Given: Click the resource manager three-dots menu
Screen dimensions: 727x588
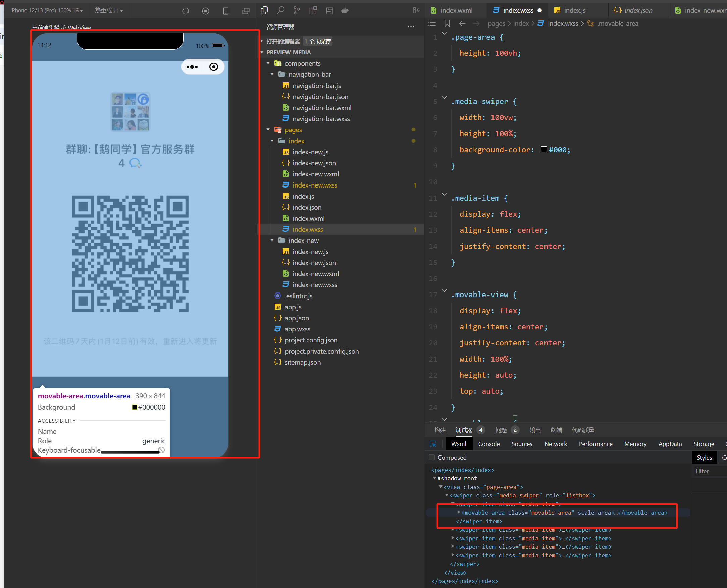Looking at the screenshot, I should tap(411, 26).
